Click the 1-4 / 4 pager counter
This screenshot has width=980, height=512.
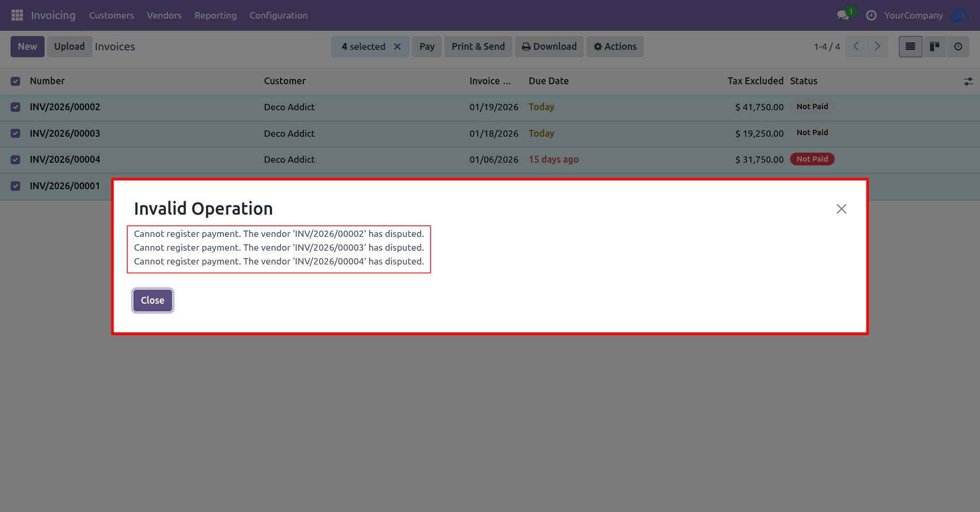[827, 47]
